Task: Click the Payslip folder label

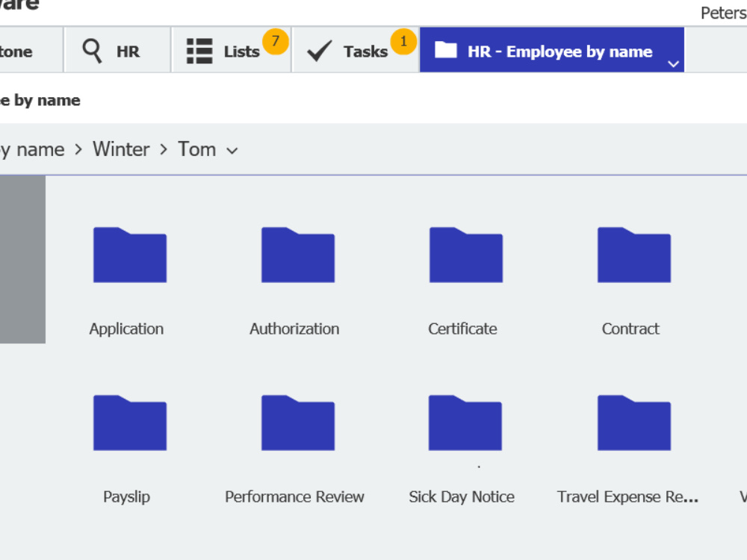Action: click(x=127, y=497)
